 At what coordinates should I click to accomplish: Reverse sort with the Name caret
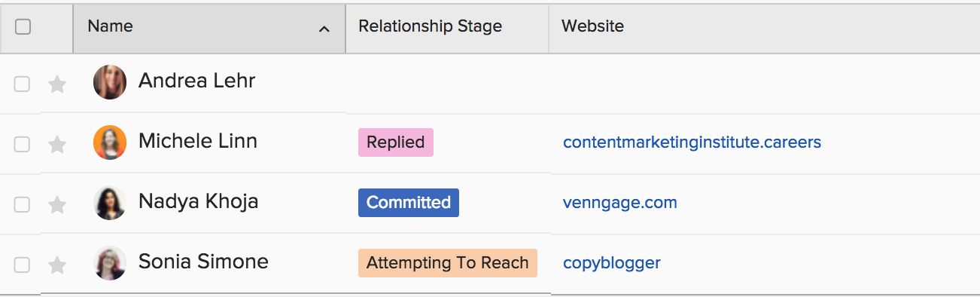(x=324, y=29)
